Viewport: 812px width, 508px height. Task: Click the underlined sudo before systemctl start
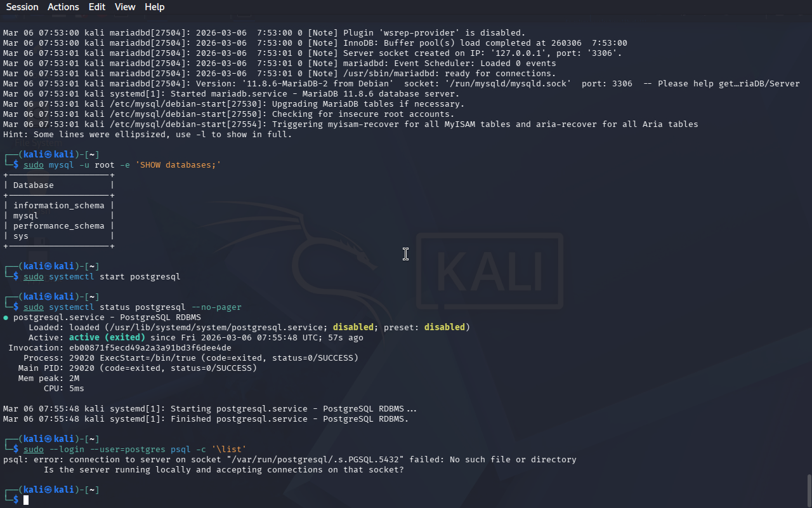(34, 277)
